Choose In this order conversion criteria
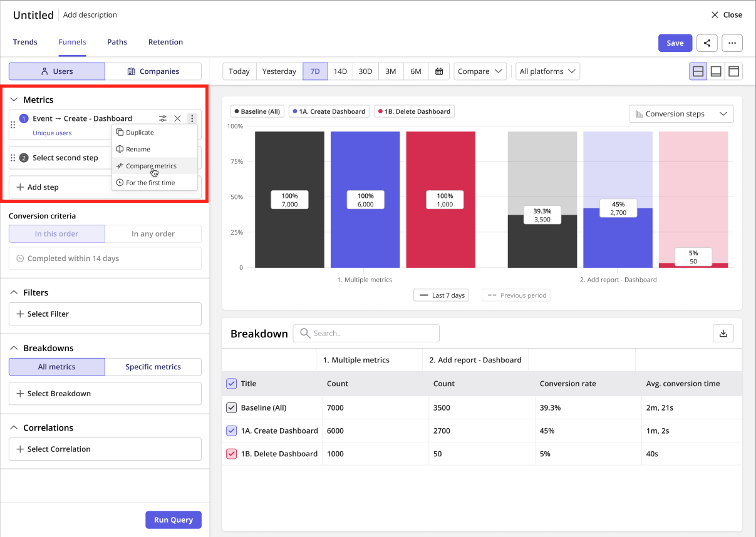756x537 pixels. point(57,234)
